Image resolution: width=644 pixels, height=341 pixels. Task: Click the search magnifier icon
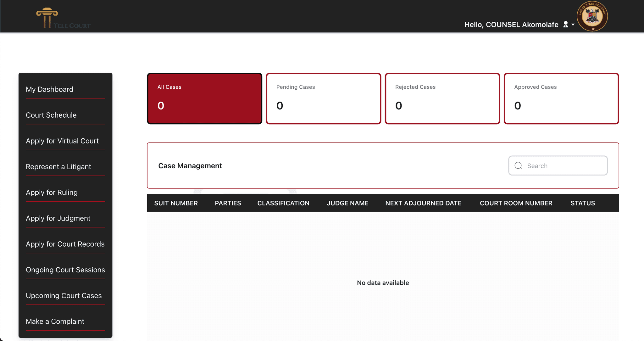(518, 166)
